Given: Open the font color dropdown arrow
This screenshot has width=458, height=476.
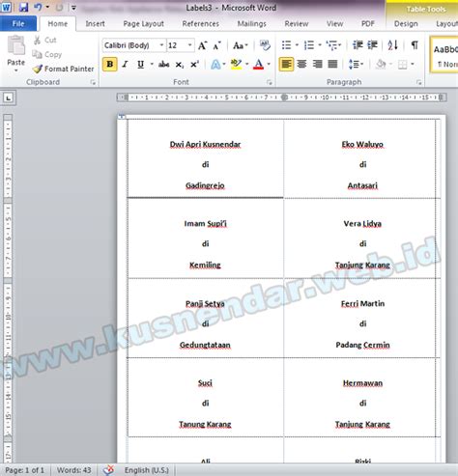Looking at the screenshot, I should tap(269, 64).
